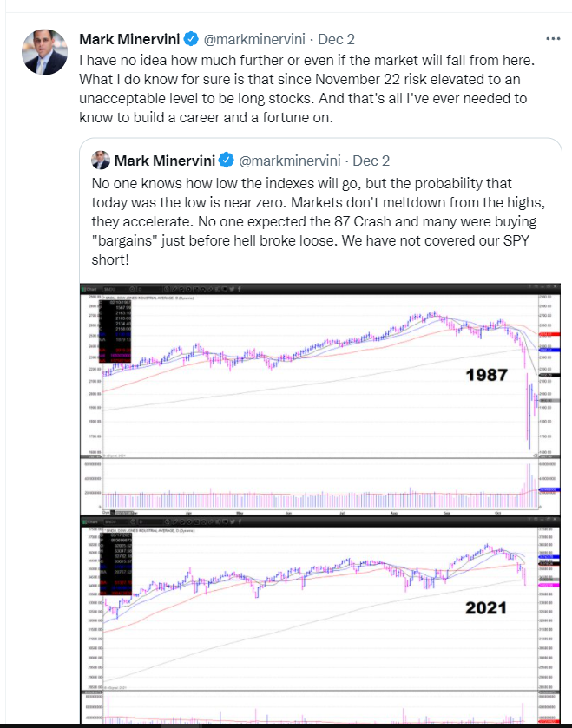Open the main tweet's Dec 2 timestamp
This screenshot has height=728, width=572.
(336, 39)
